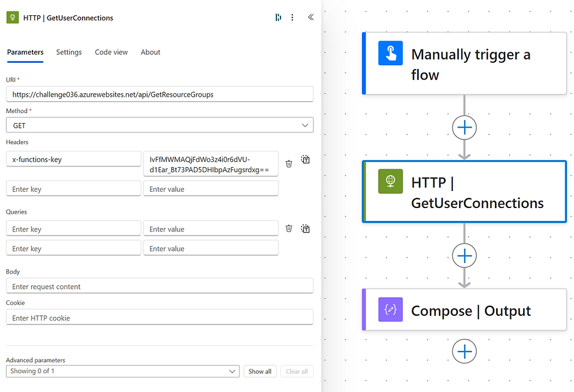This screenshot has height=392, width=574.
Task: Open the Code view tab
Action: point(111,52)
